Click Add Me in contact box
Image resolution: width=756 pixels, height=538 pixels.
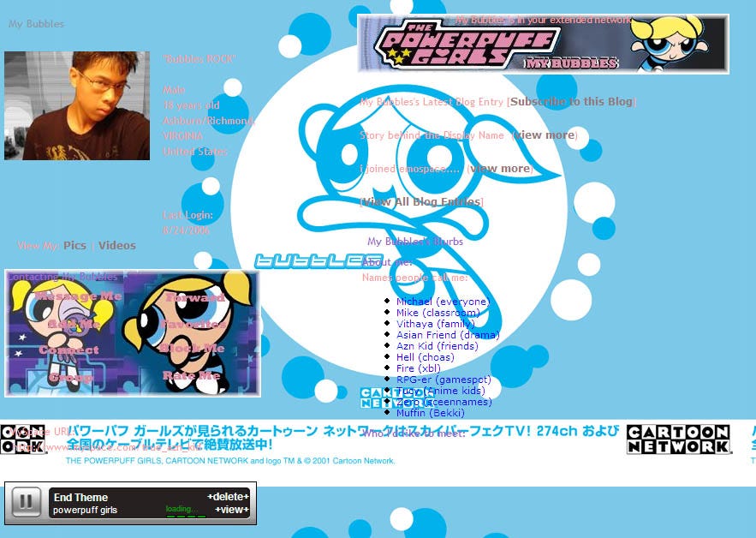click(x=74, y=324)
